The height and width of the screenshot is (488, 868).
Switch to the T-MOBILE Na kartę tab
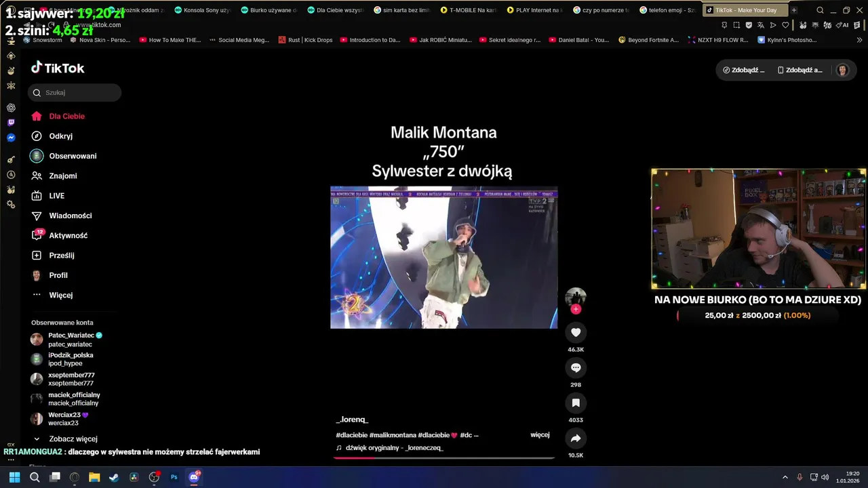point(468,10)
